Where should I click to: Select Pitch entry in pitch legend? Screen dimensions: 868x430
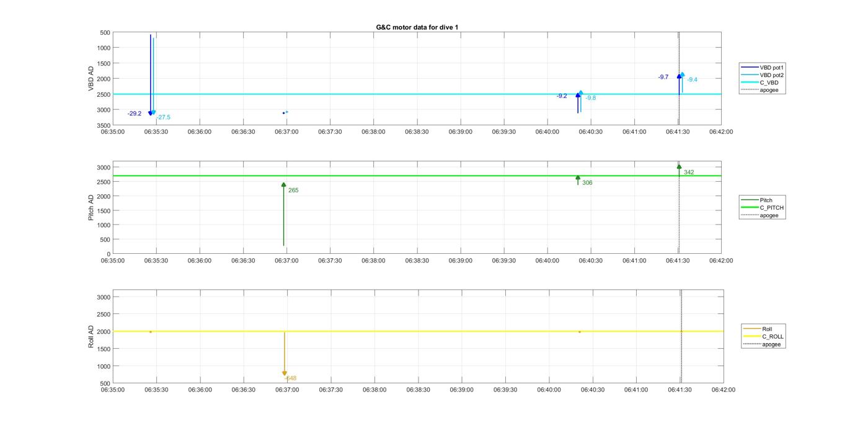pyautogui.click(x=757, y=200)
